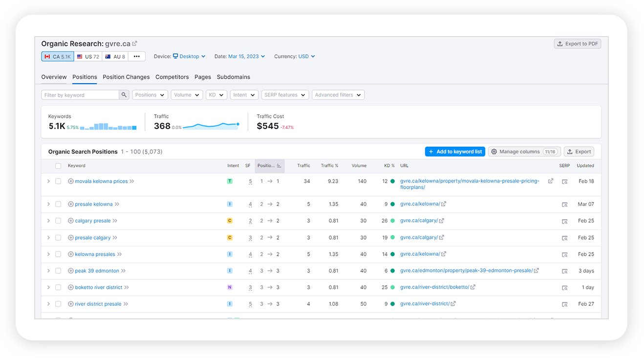View SERP snapshot for peak 39 edmonton
644x358 pixels.
(x=565, y=271)
